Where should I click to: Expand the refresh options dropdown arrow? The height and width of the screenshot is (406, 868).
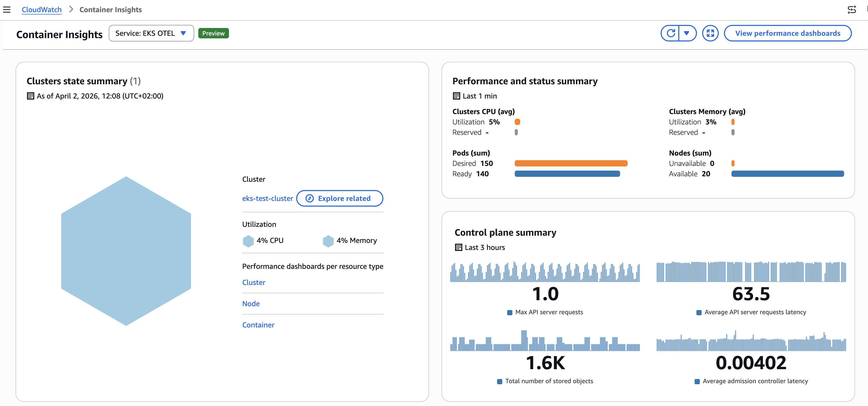coord(687,33)
